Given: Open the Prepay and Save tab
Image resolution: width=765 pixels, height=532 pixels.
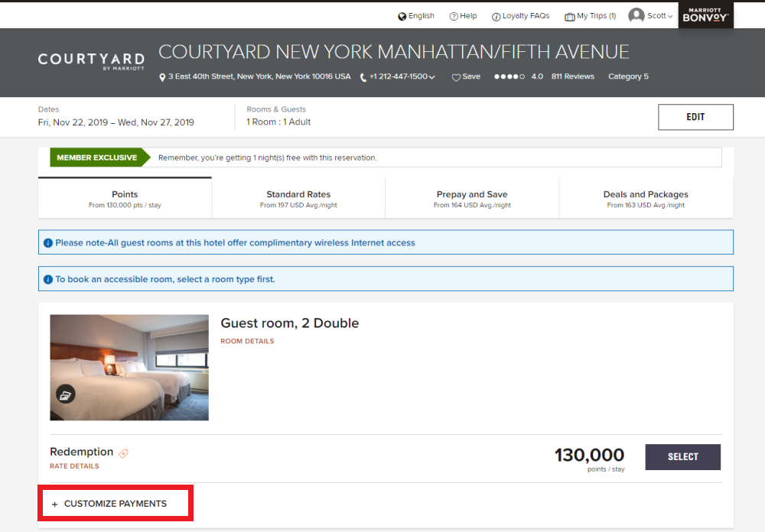Looking at the screenshot, I should (472, 198).
